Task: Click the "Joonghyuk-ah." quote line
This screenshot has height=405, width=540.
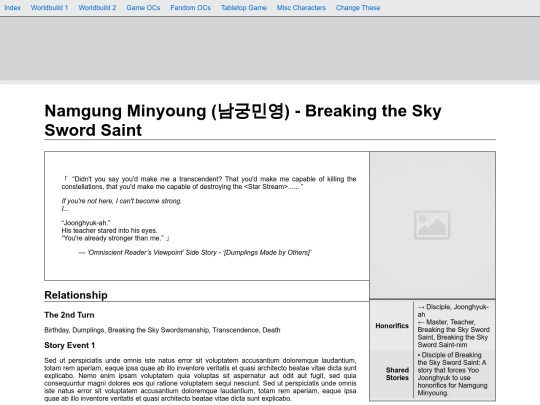Action: [86, 223]
